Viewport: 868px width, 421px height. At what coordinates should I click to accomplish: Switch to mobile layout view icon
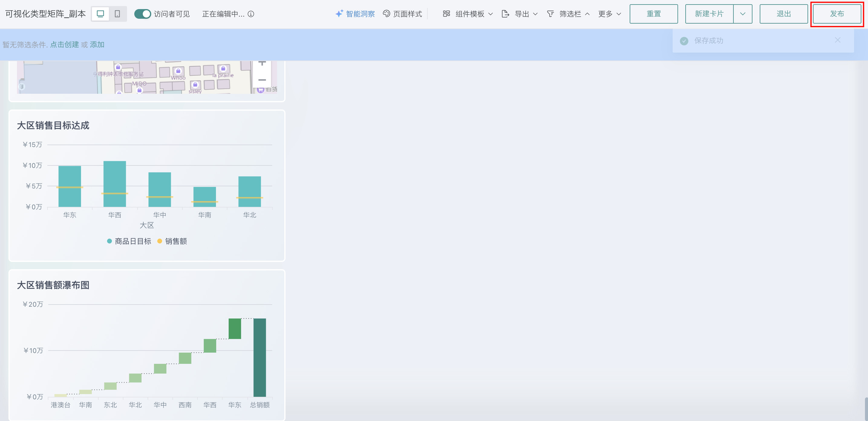117,14
